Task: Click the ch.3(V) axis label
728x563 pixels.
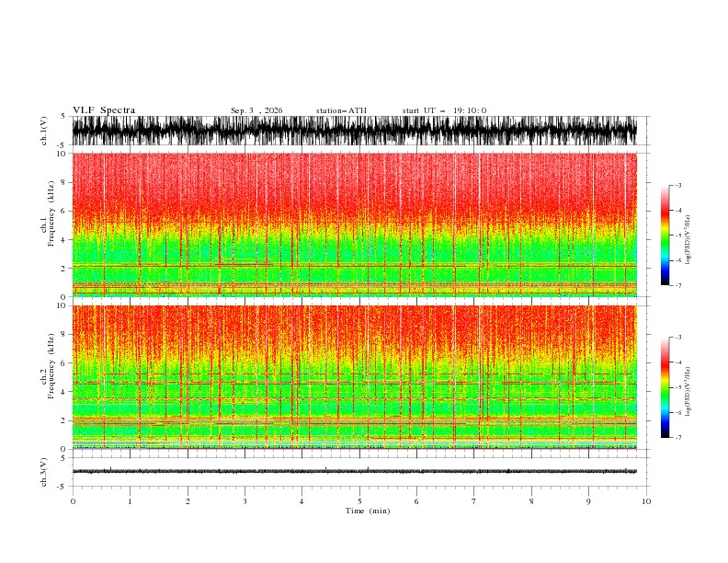Action: 44,472
